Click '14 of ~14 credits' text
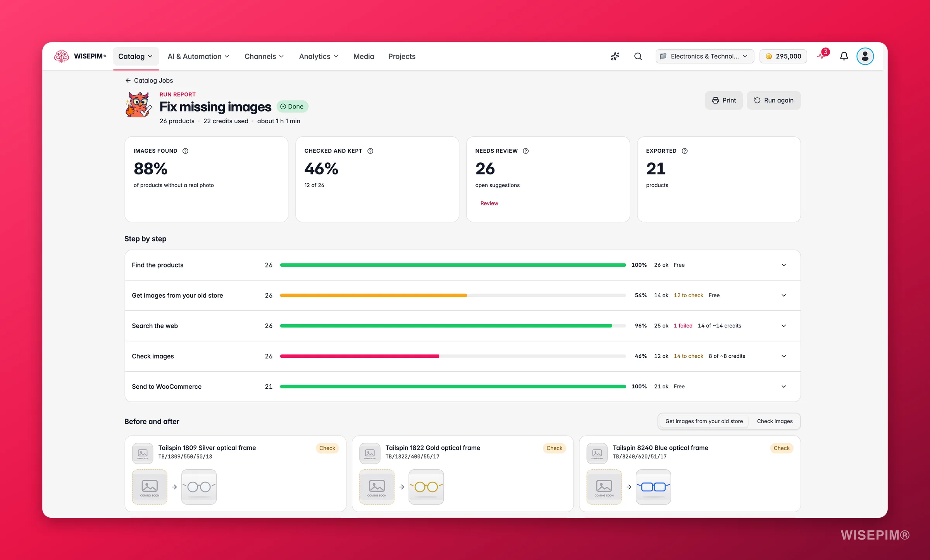This screenshot has height=560, width=930. click(719, 326)
